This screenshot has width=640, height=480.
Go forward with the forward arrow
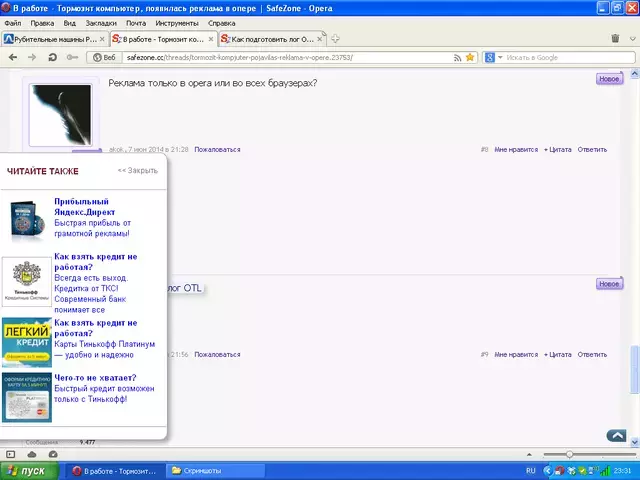[32, 58]
